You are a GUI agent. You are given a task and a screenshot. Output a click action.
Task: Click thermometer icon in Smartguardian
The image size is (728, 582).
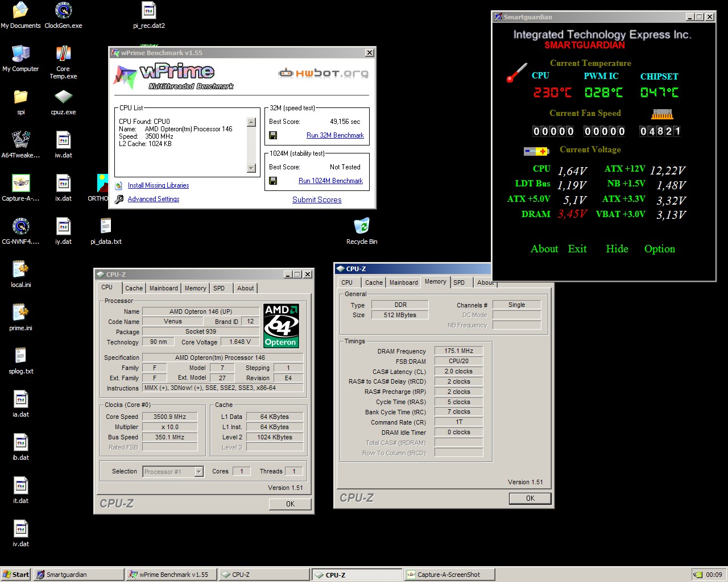point(516,73)
